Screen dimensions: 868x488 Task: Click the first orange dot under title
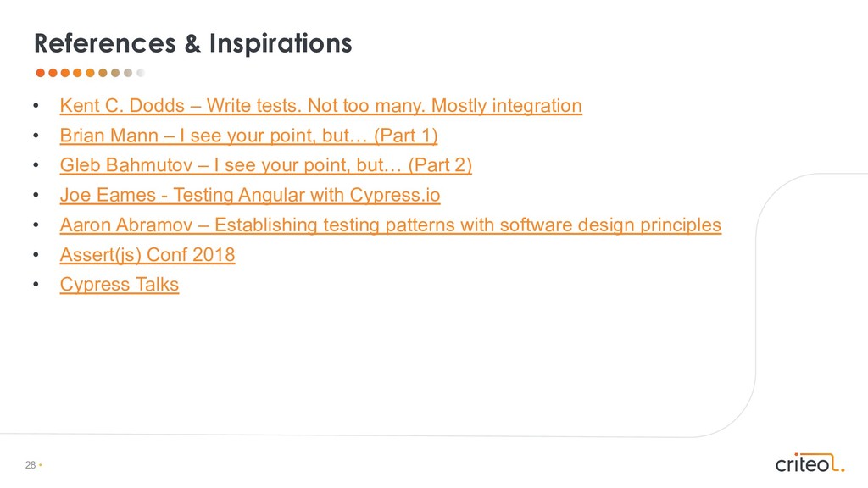tap(39, 73)
